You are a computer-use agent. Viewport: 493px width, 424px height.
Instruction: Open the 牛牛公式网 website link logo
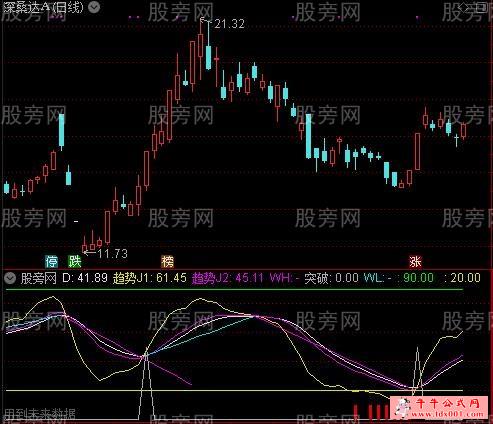click(440, 408)
